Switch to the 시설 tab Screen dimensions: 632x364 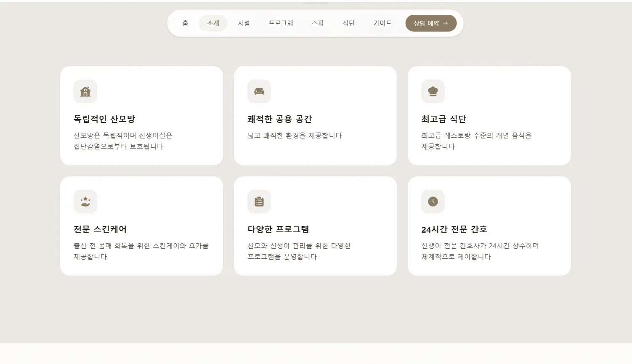(244, 23)
